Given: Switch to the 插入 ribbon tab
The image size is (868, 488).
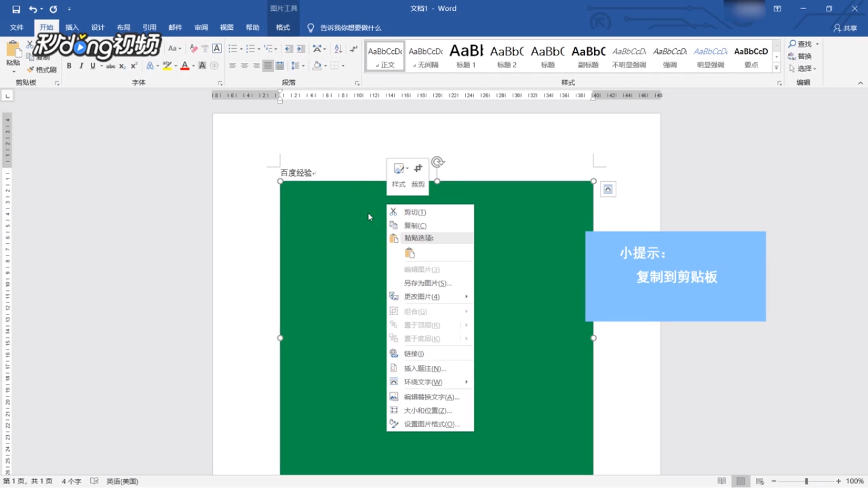Looking at the screenshot, I should 72,27.
